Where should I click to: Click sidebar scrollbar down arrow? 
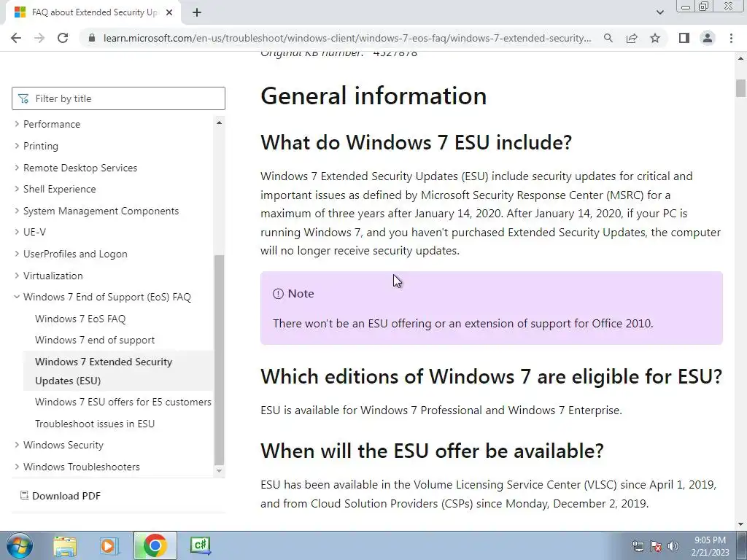click(219, 471)
